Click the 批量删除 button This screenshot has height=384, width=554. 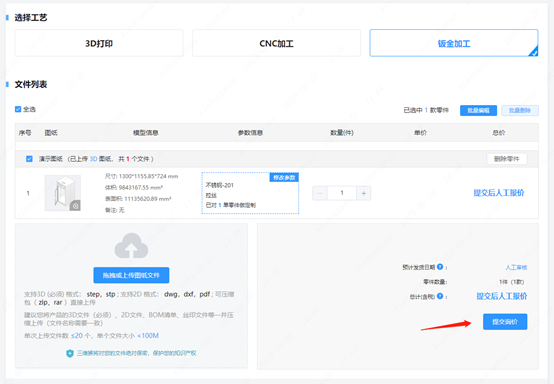(520, 111)
